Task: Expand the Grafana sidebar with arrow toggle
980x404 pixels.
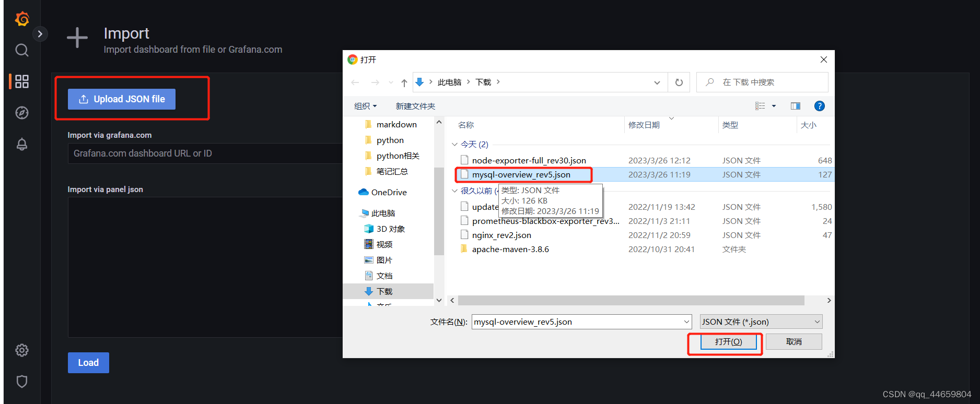Action: (40, 34)
